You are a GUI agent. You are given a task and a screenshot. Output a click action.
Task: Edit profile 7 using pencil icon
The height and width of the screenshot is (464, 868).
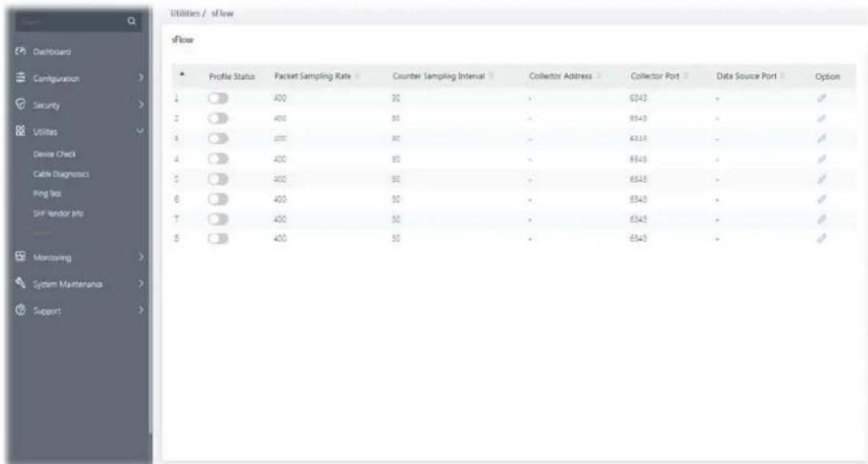point(822,219)
